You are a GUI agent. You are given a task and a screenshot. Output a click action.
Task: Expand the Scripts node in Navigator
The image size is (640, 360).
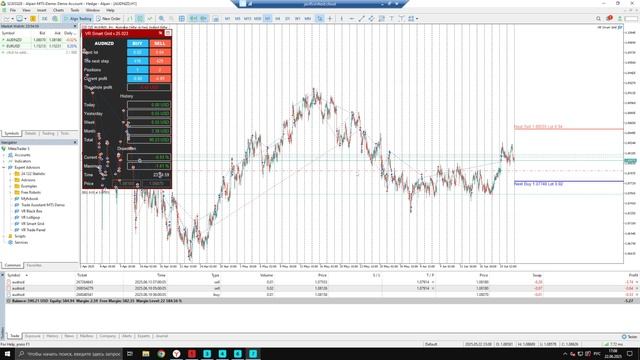click(x=4, y=236)
